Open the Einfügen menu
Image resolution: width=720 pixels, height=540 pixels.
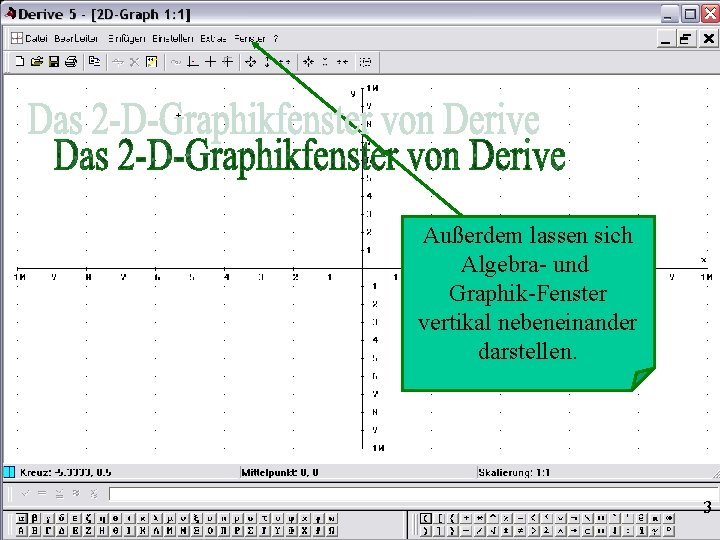(x=127, y=39)
